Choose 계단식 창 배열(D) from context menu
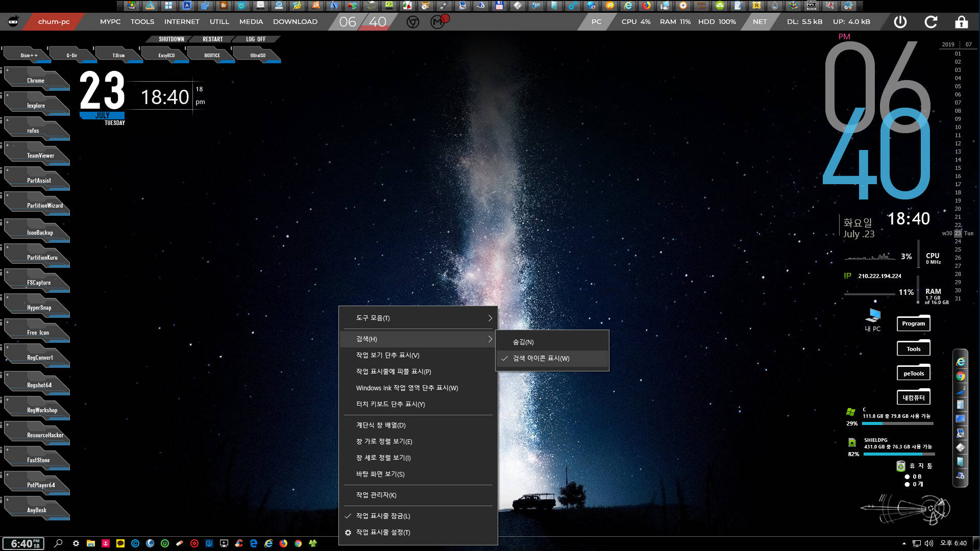Image resolution: width=980 pixels, height=551 pixels. pos(419,425)
